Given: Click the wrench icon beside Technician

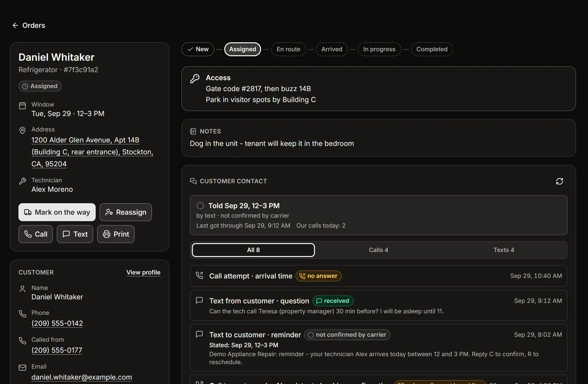Looking at the screenshot, I should point(22,181).
